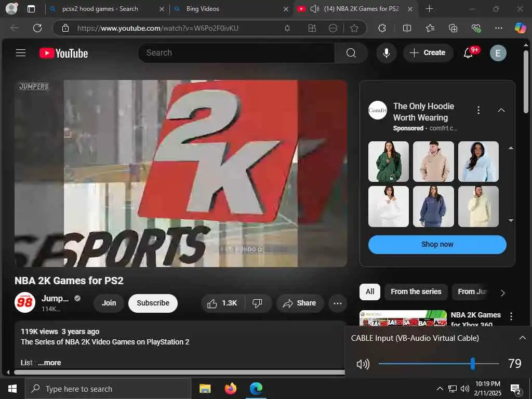Select the From Jumpers chip
This screenshot has width=532, height=399.
pos(473,292)
